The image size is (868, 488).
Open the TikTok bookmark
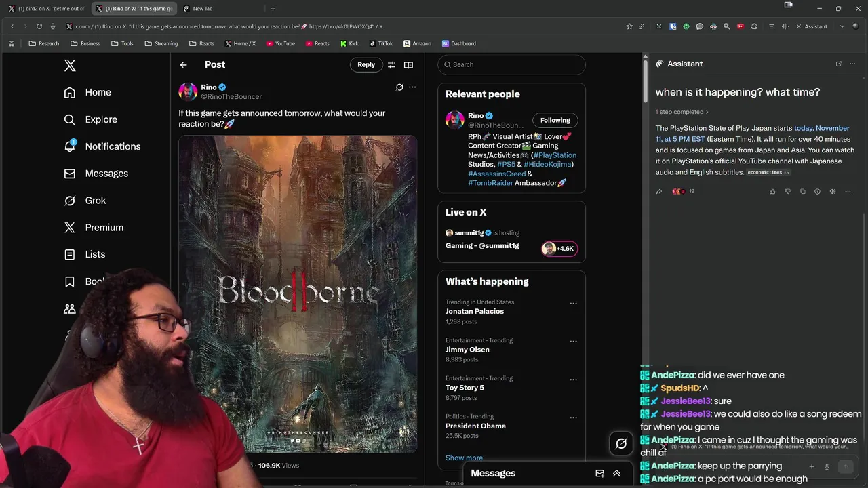click(x=381, y=43)
